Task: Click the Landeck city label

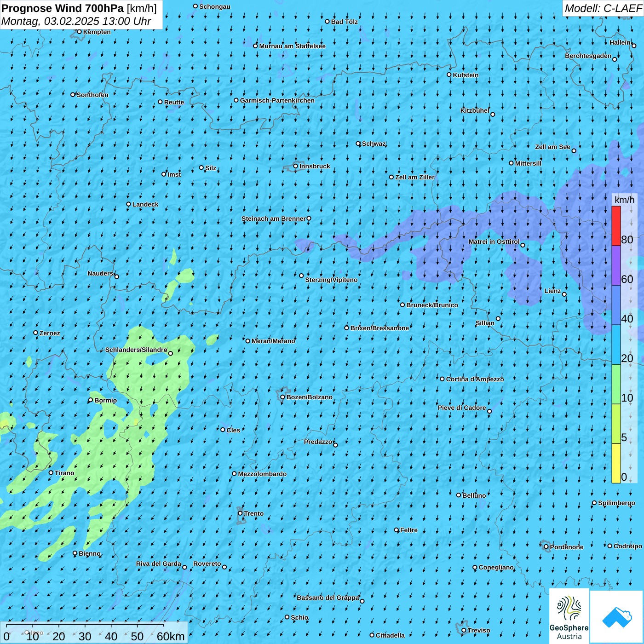Action: click(145, 204)
